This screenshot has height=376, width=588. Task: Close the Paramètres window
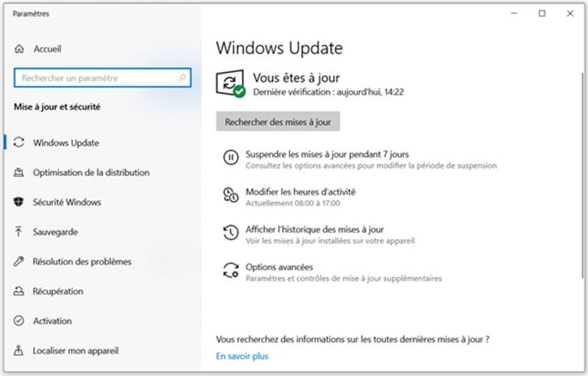click(x=570, y=13)
